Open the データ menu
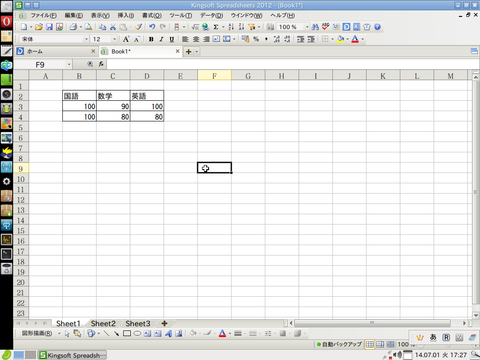 [x=211, y=15]
